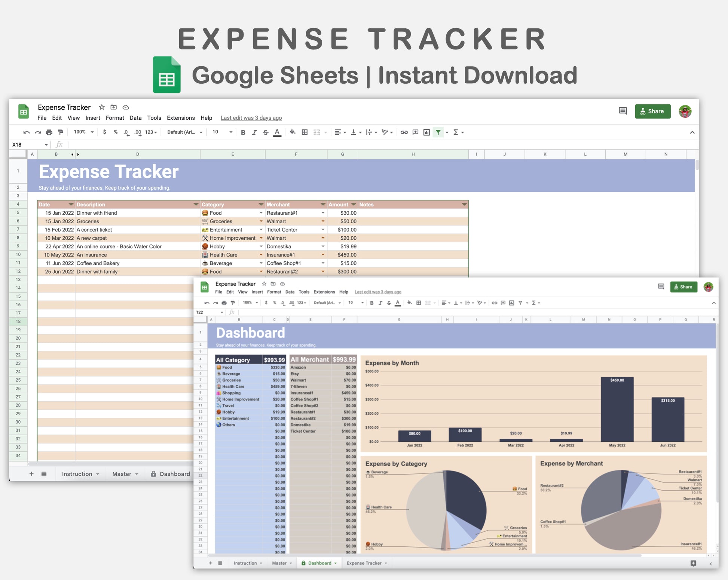Insert a chart using the toolbar icon
The height and width of the screenshot is (580, 728).
(426, 132)
